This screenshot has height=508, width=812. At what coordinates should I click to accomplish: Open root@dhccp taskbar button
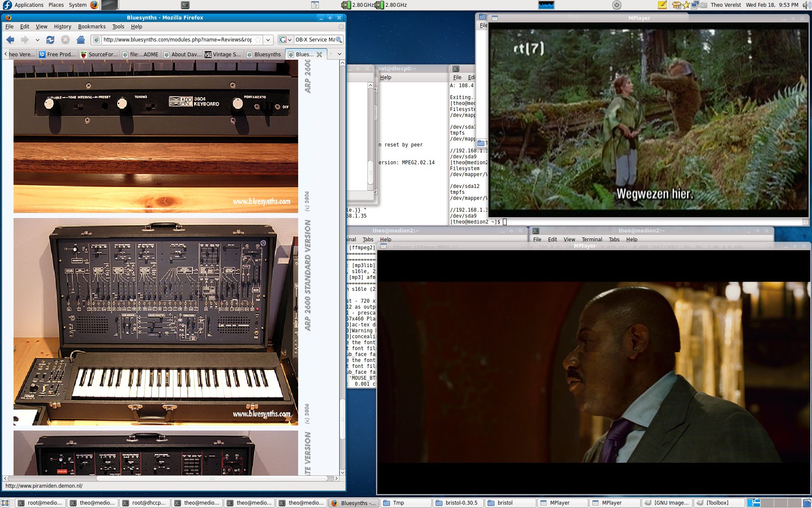tap(145, 503)
